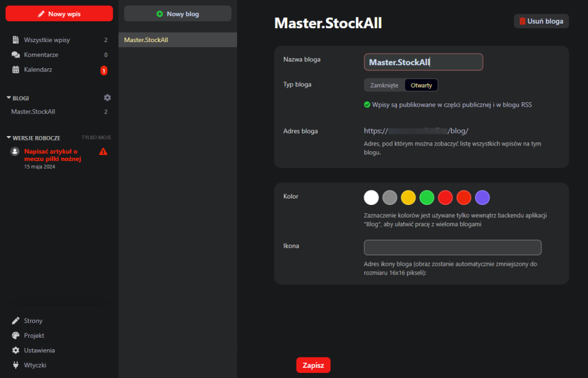588x378 pixels.
Task: Click the blogs settings gear icon
Action: point(107,98)
